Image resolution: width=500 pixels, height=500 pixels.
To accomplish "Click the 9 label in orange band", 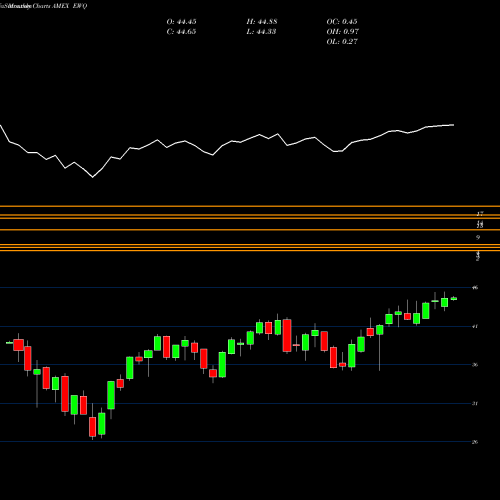I will click(478, 237).
